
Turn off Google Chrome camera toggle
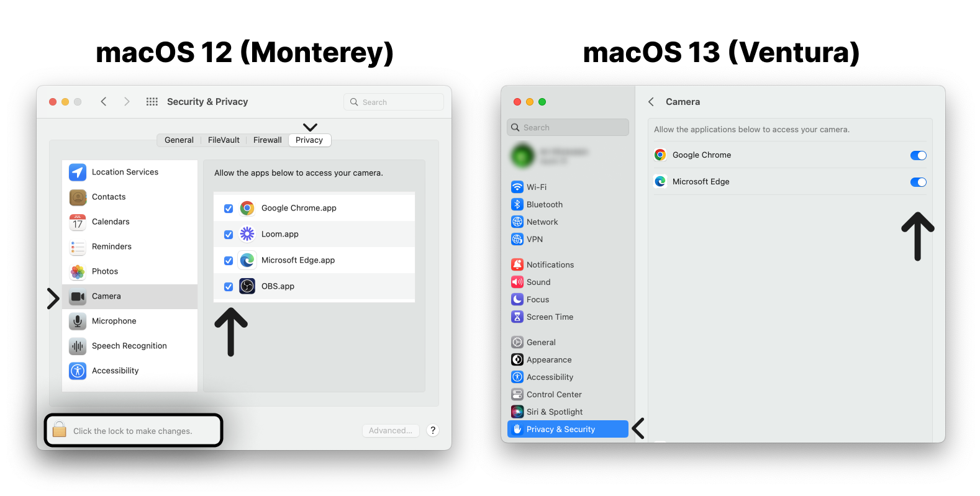918,155
